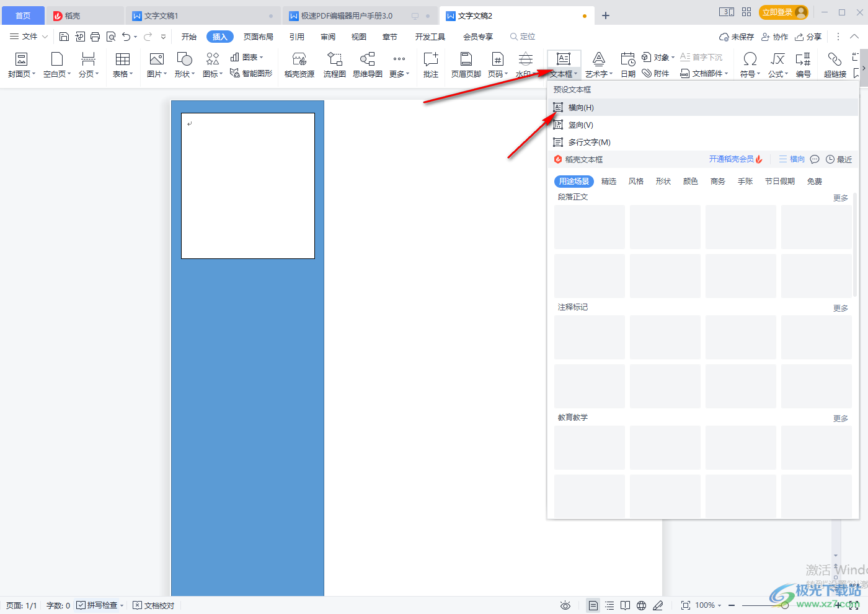
Task: Click the Print icon in quick toolbar
Action: coord(95,37)
